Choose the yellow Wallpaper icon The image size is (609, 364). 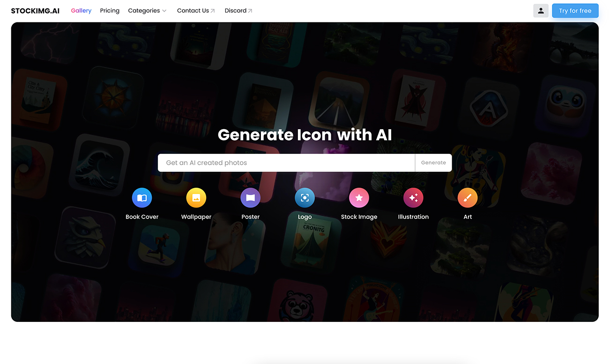[196, 198]
